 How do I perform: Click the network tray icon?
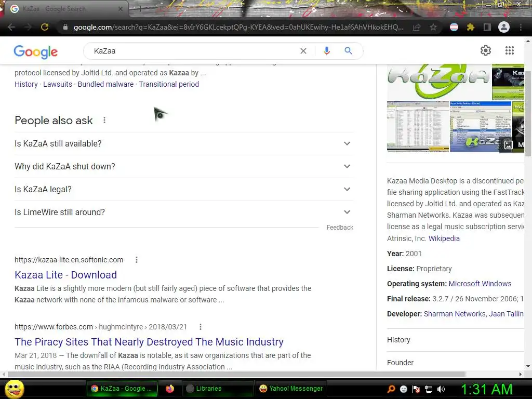429,389
